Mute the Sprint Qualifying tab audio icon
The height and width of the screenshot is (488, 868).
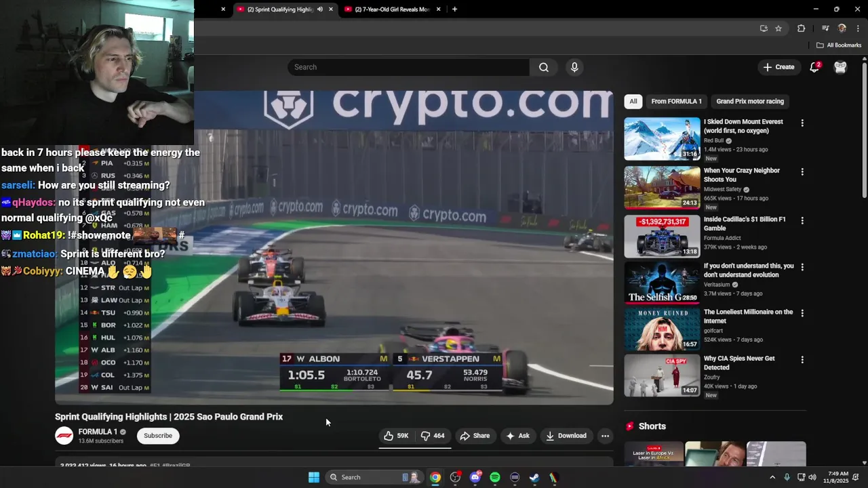click(x=320, y=9)
